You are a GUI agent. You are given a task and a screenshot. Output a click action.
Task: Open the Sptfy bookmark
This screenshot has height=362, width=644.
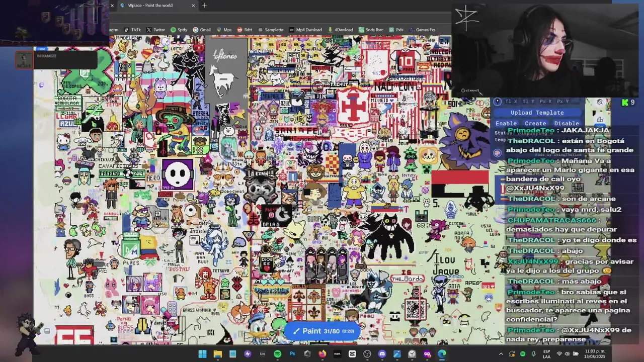179,30
